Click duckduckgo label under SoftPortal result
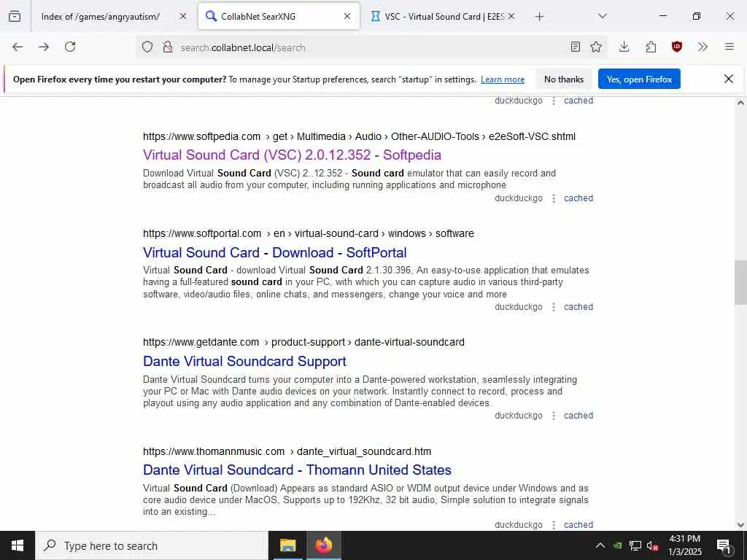 (519, 307)
